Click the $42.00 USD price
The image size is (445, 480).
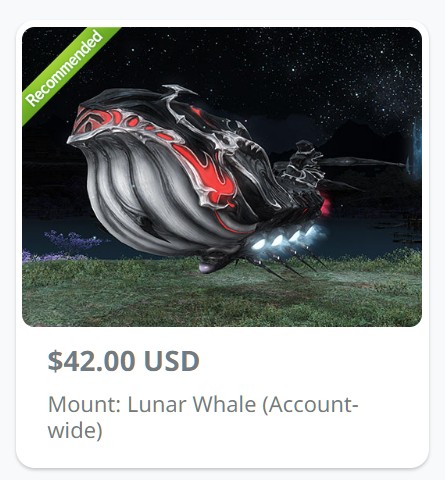(124, 361)
